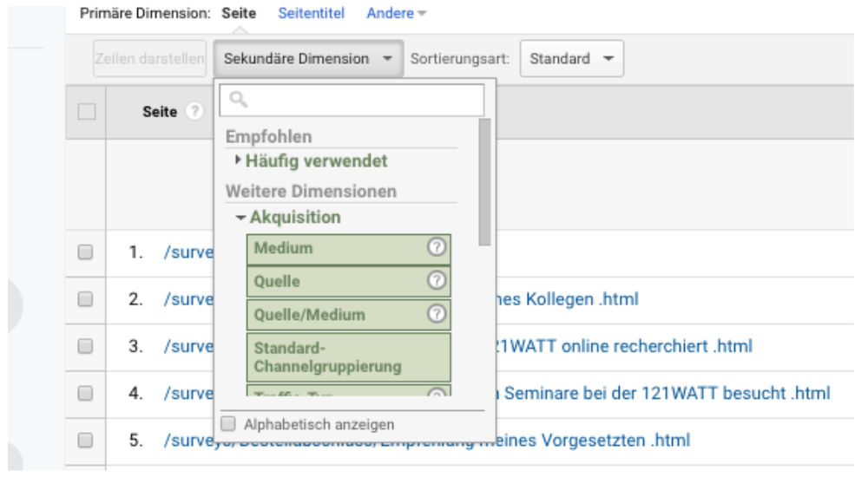Switch primary dimension to Seitentitel

pyautogui.click(x=311, y=14)
